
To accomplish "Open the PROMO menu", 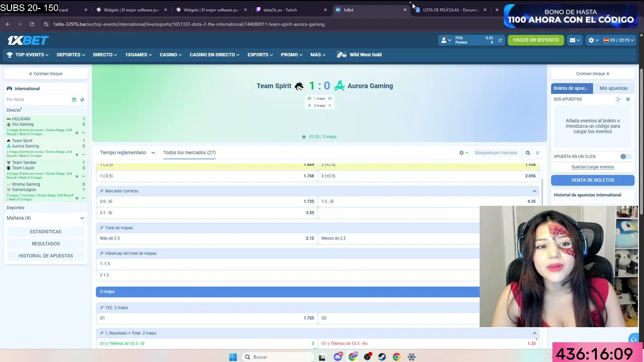I will 292,55.
